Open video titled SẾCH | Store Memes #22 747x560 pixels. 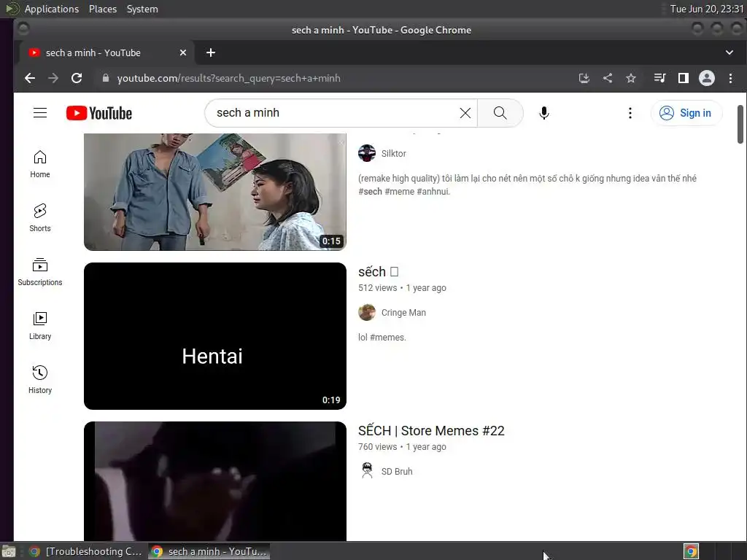coord(431,430)
